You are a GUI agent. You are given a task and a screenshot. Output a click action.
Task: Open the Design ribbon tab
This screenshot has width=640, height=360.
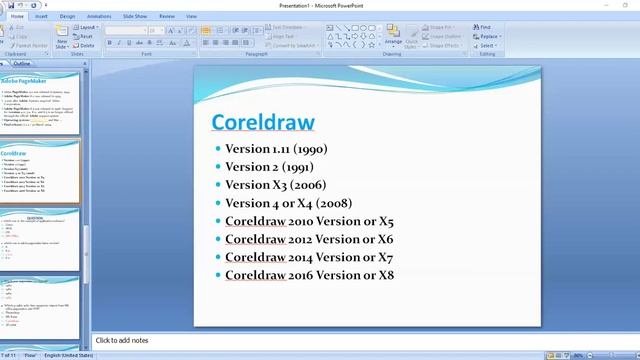(x=67, y=16)
